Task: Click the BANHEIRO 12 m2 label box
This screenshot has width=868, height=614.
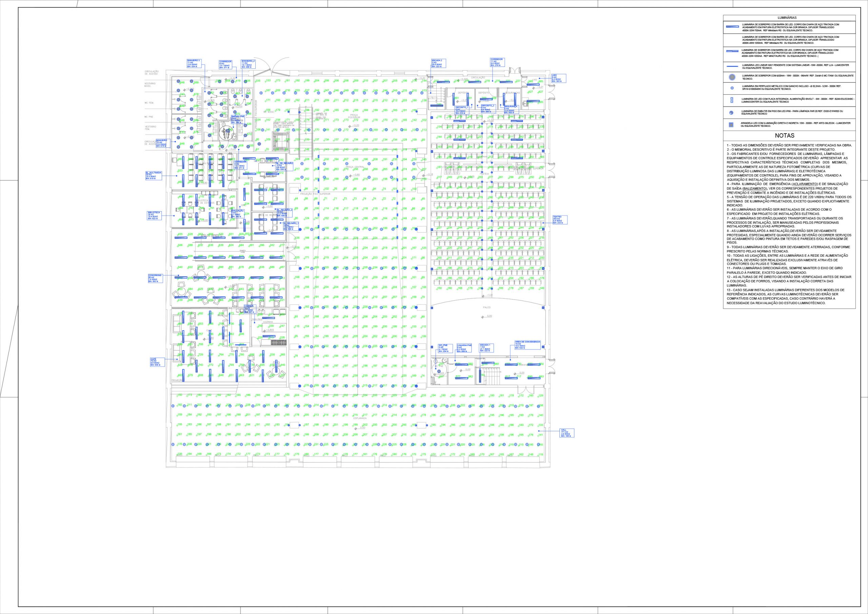Action: [x=163, y=143]
